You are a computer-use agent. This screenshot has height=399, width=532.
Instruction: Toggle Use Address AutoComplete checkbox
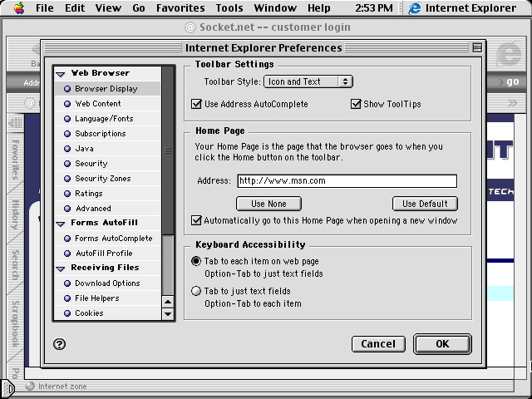point(196,104)
